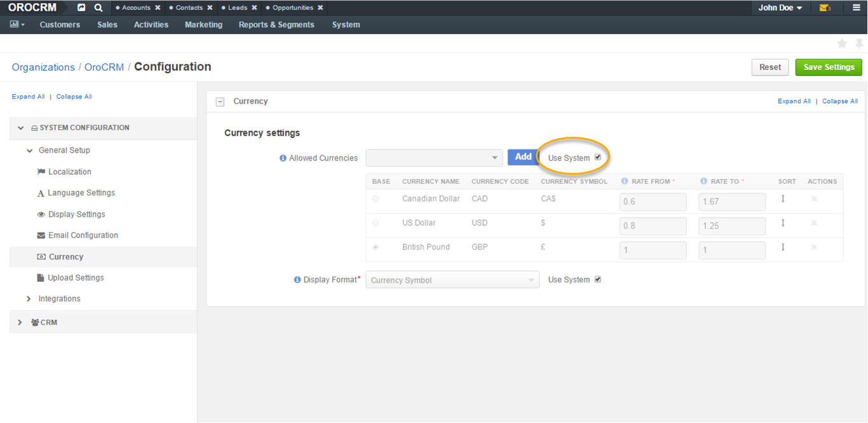Toggle Use System for Display Format
The height and width of the screenshot is (423, 868).
[x=598, y=279]
